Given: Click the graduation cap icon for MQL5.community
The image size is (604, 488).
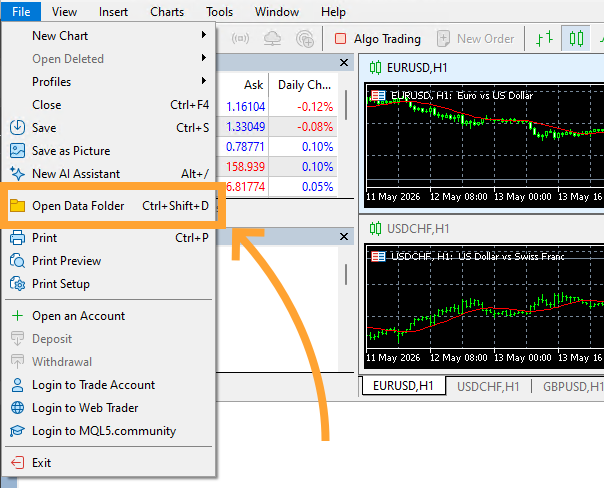Looking at the screenshot, I should click(x=17, y=431).
